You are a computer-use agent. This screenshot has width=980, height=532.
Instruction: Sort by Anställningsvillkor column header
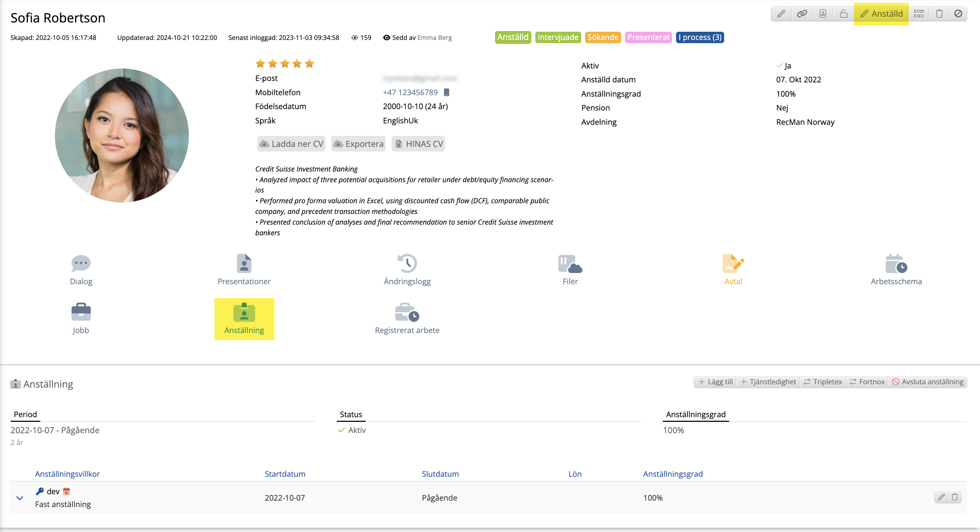point(67,474)
